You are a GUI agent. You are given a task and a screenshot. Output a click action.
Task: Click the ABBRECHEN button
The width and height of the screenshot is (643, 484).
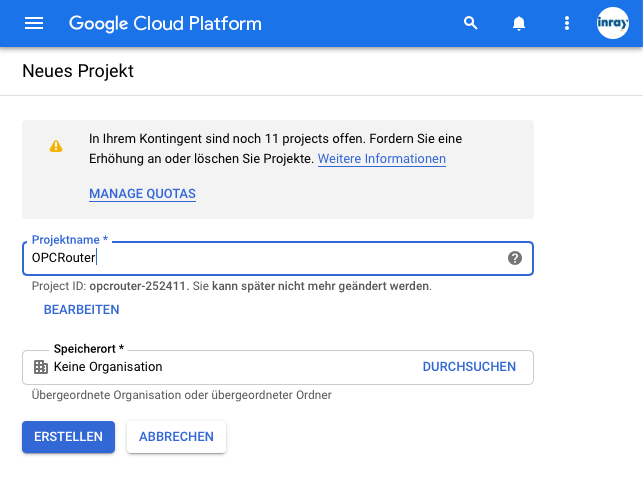coord(176,437)
